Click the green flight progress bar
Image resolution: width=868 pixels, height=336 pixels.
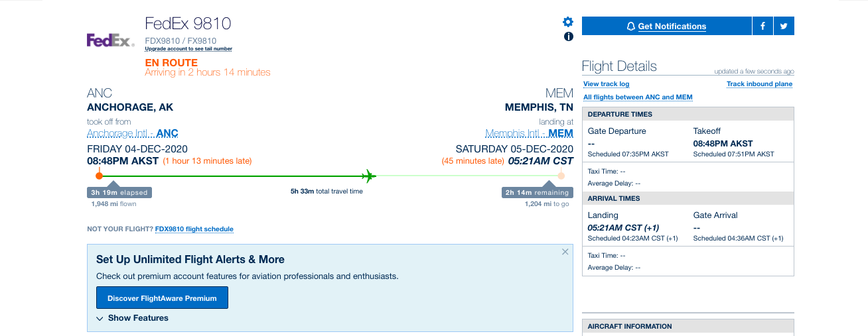231,176
